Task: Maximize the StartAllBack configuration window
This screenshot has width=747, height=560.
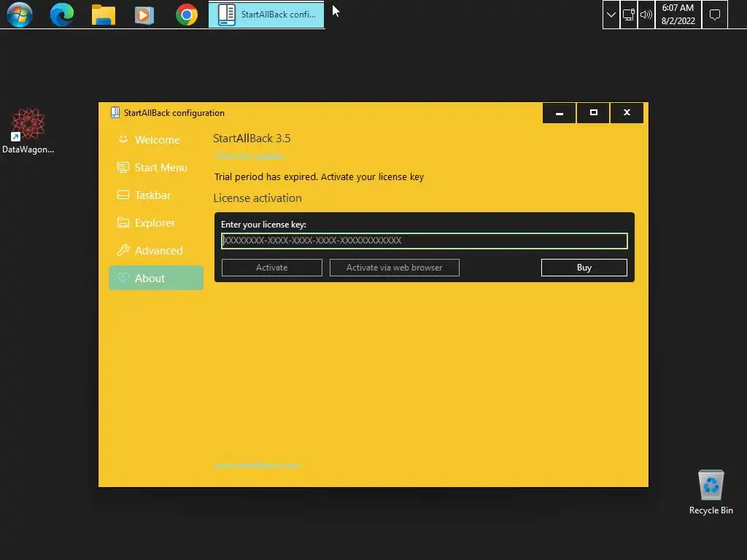Action: click(x=593, y=113)
